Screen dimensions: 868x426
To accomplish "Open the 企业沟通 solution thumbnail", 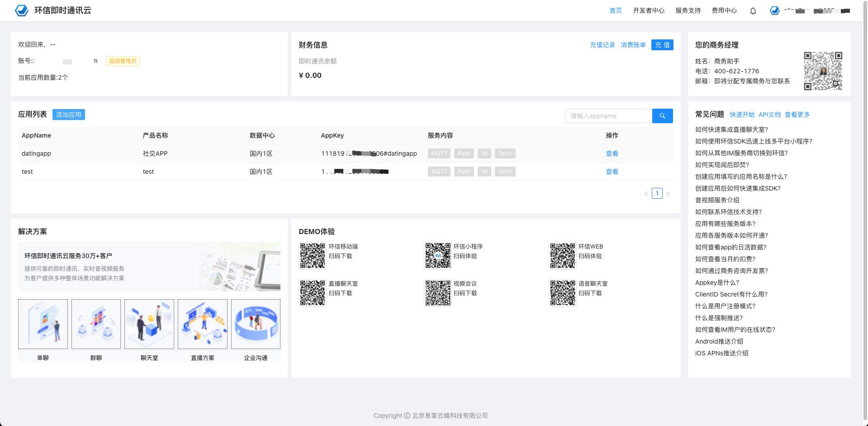I will click(x=256, y=324).
